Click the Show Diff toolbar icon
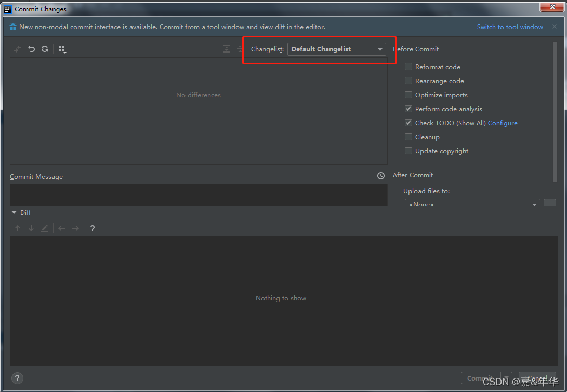 pos(17,49)
